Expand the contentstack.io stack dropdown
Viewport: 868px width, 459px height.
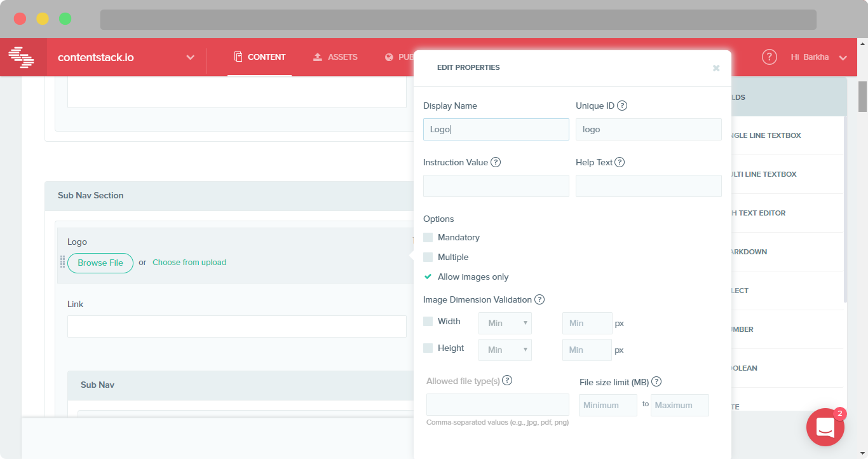click(190, 57)
